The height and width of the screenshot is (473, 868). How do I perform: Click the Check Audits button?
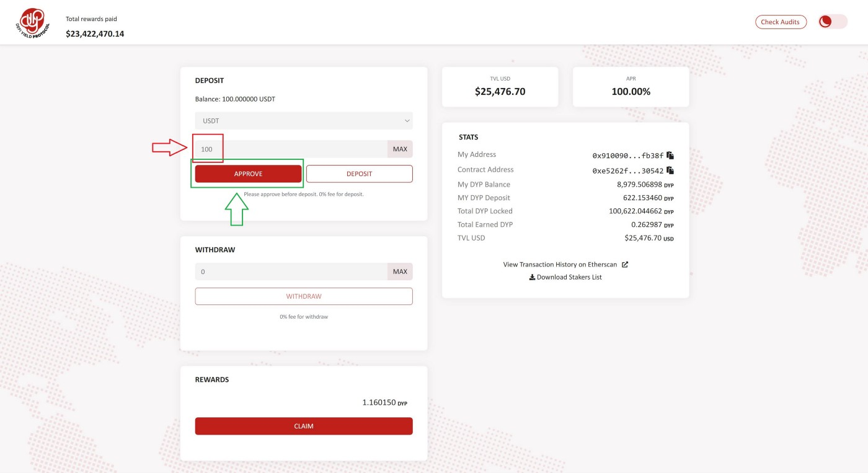pos(781,22)
